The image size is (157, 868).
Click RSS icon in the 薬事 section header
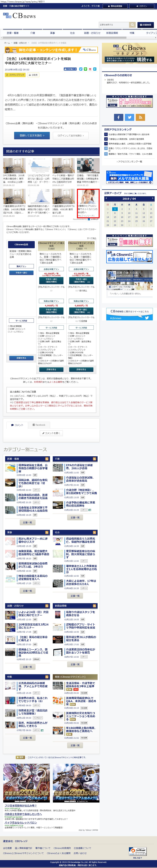(x=47, y=532)
